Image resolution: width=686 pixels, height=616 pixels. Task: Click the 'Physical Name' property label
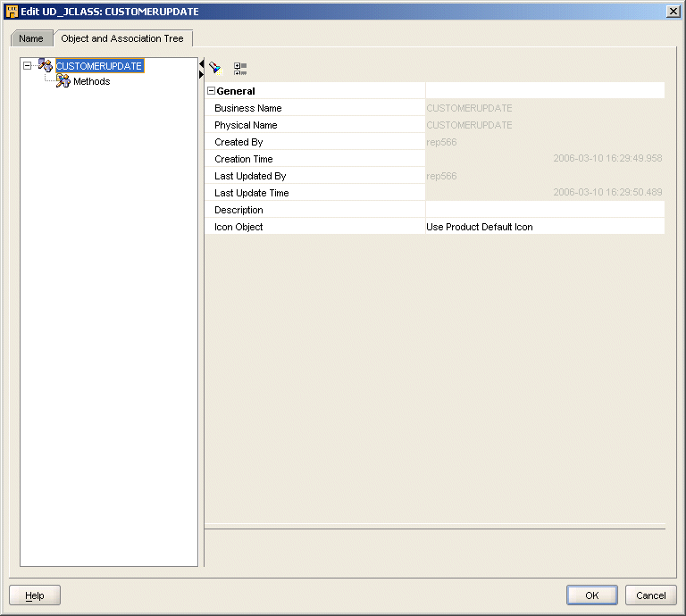tap(246, 125)
